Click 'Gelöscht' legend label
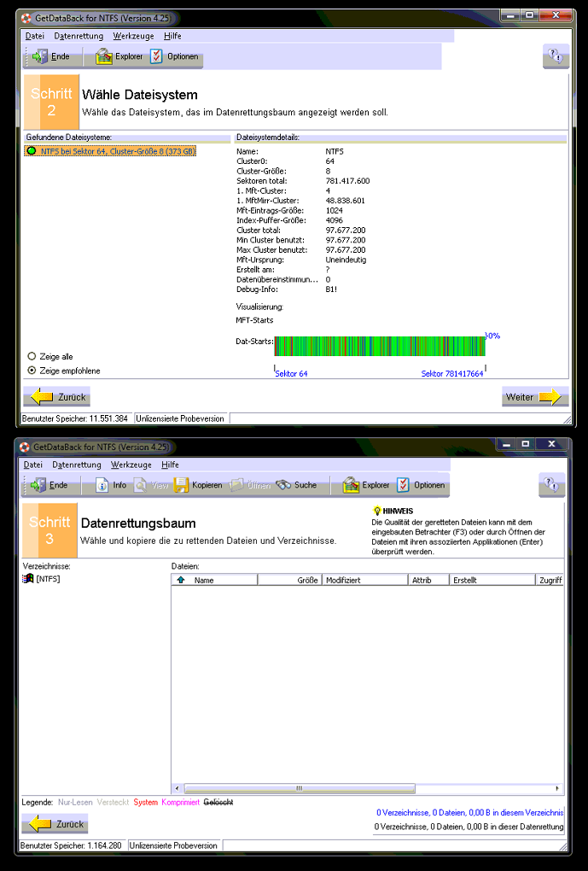588x871 pixels. [218, 802]
